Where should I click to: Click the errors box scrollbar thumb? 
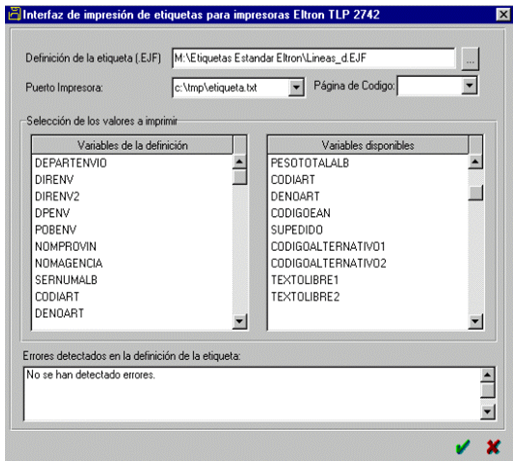(487, 390)
